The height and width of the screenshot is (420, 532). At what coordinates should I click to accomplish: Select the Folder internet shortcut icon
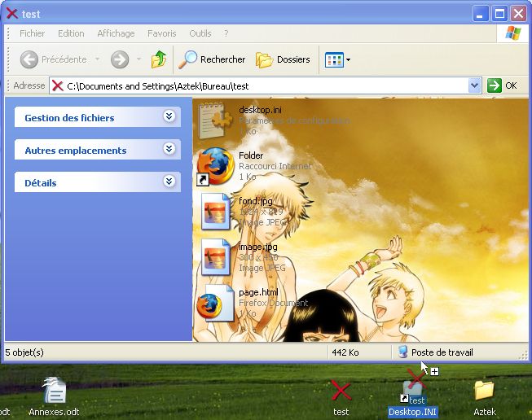tap(216, 166)
